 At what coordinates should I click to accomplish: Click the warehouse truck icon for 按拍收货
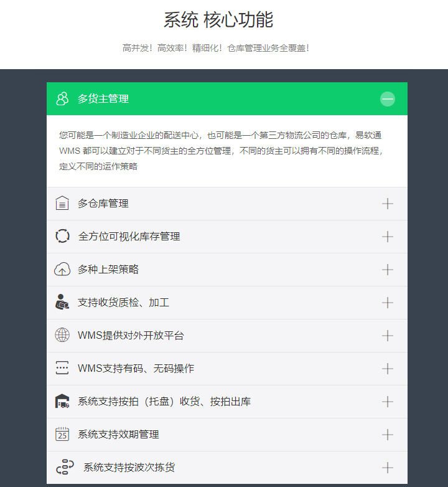point(62,401)
